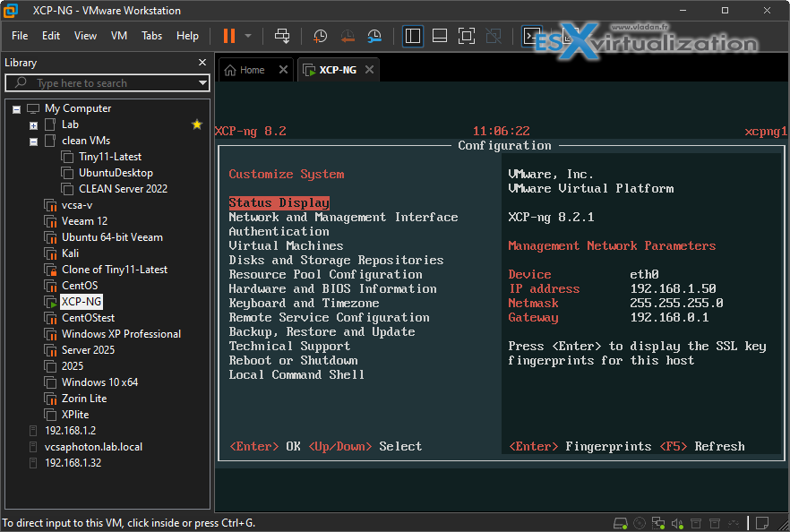The image size is (790, 532).
Task: Open the File menu
Action: 20,36
